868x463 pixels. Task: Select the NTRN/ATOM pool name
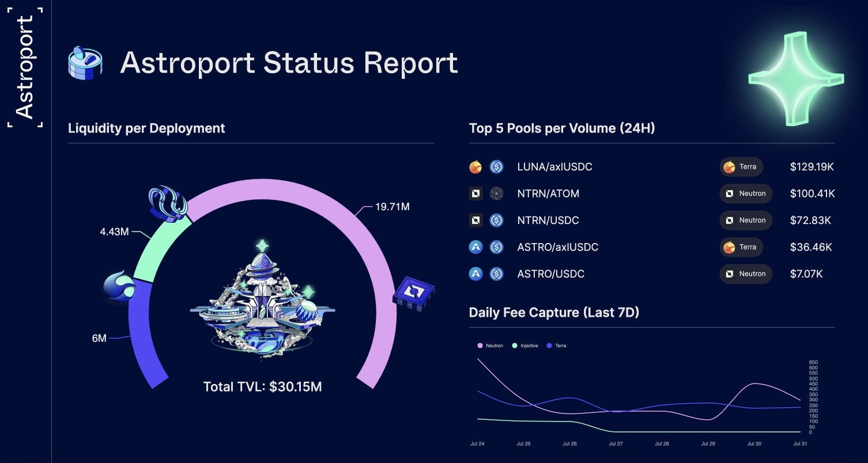[548, 193]
